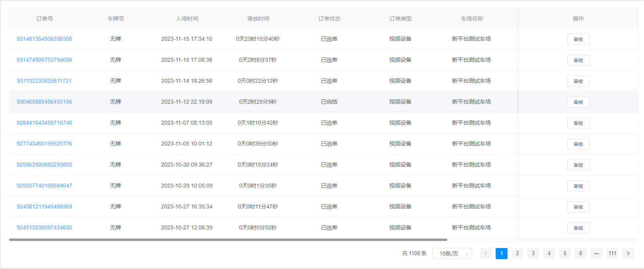Go to page 2 of results
Image resolution: width=644 pixels, height=269 pixels.
517,254
